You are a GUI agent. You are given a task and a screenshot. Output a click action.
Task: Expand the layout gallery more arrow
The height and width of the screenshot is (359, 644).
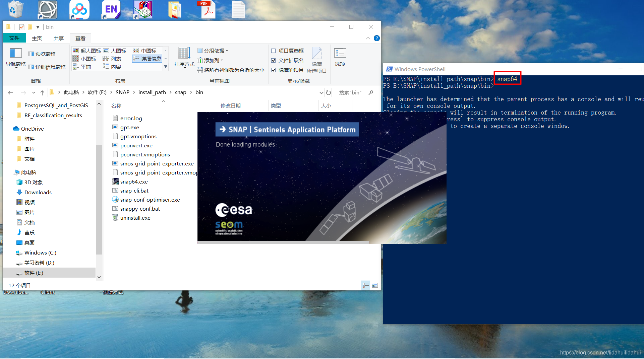tap(166, 67)
